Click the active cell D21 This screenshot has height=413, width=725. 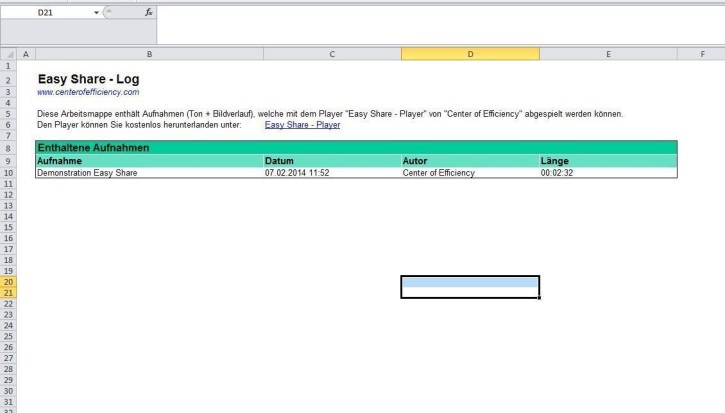pos(470,293)
